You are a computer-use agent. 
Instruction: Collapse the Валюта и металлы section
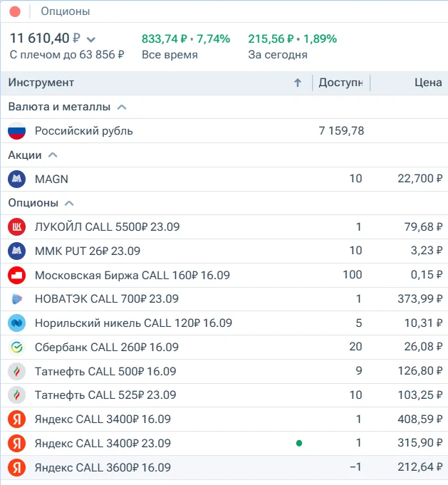pos(122,107)
